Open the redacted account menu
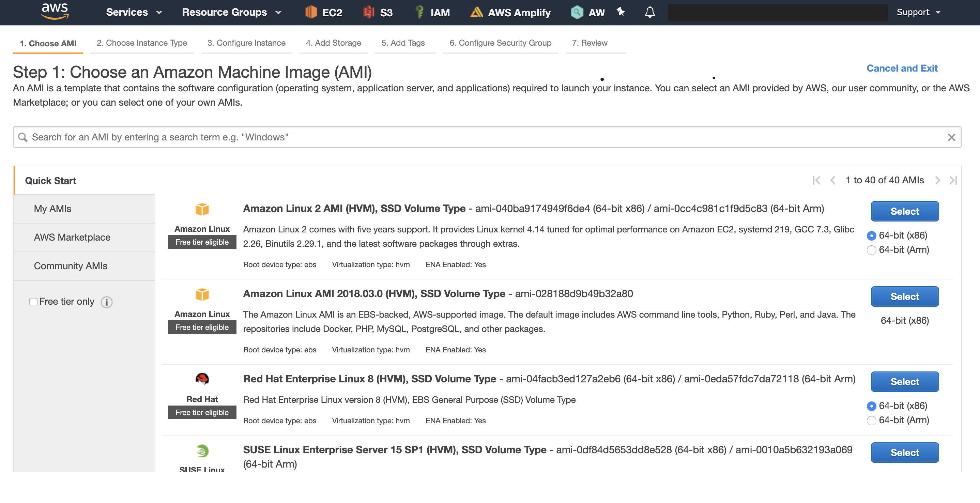Image resolution: width=980 pixels, height=503 pixels. point(778,13)
